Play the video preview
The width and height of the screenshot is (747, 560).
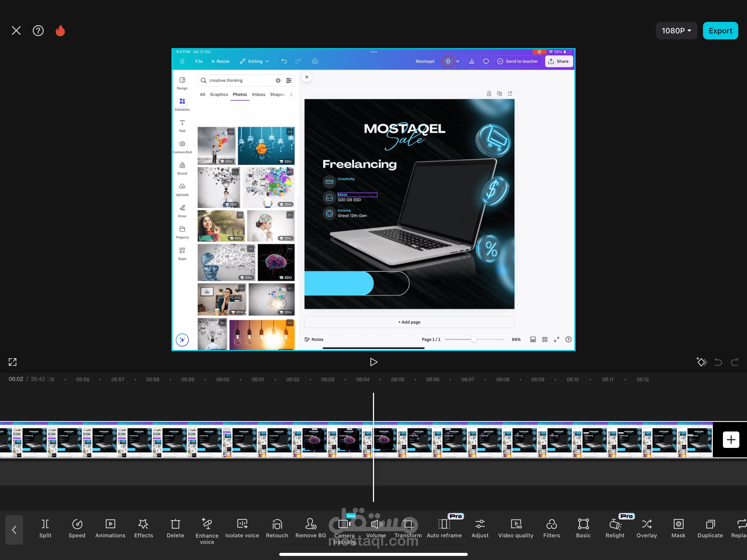coord(373,362)
